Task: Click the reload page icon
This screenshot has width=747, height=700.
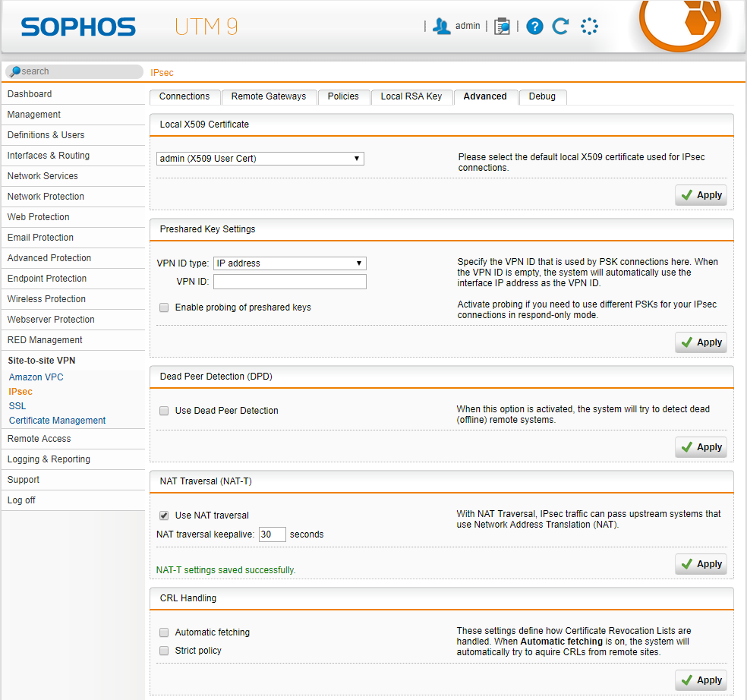Action: pyautogui.click(x=561, y=27)
